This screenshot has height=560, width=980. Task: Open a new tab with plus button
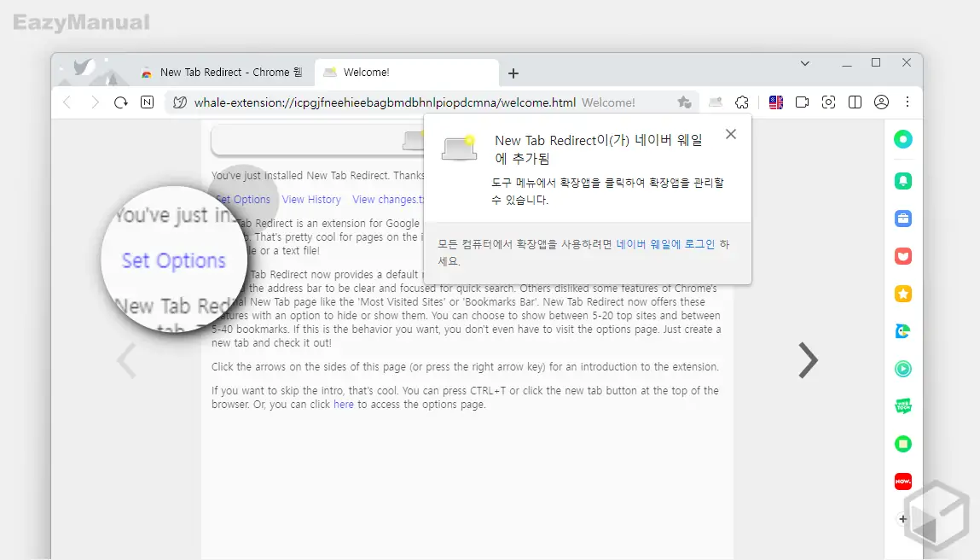click(513, 73)
